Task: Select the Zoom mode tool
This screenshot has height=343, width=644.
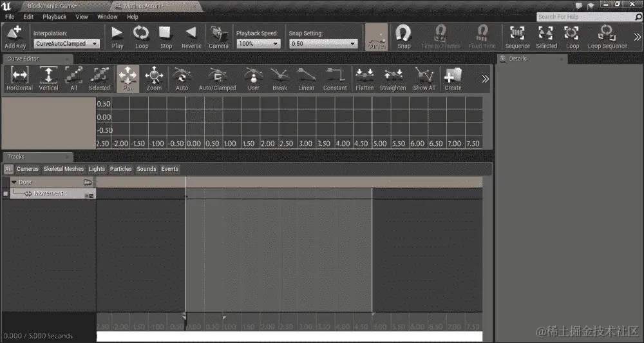Action: point(154,79)
